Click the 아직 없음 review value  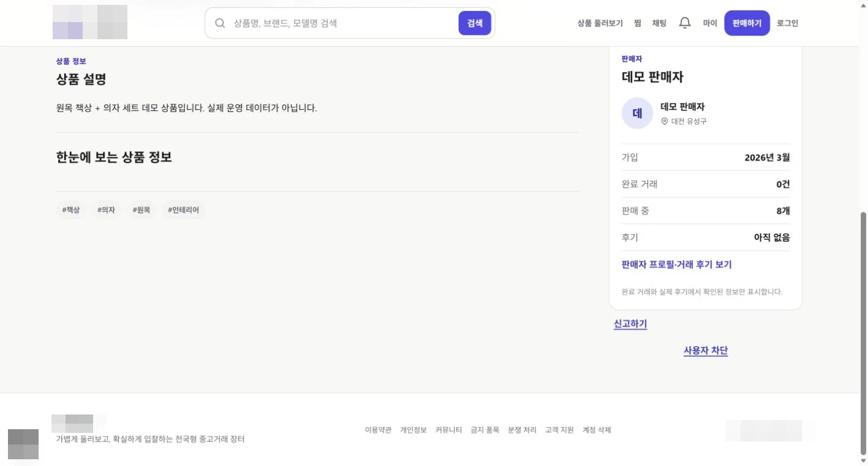772,237
